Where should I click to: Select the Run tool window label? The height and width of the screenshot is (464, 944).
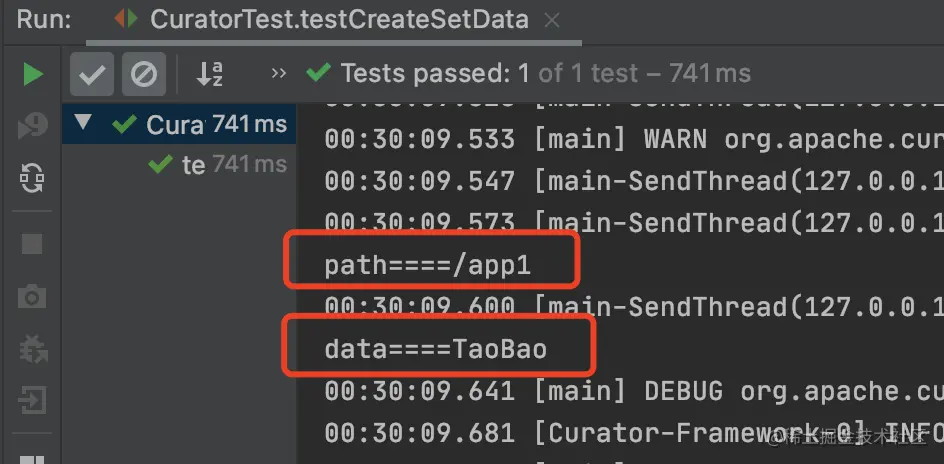click(40, 19)
